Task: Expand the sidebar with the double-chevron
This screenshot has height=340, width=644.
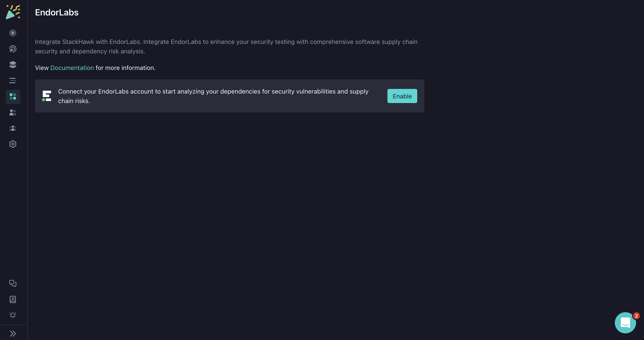Action: (x=13, y=333)
